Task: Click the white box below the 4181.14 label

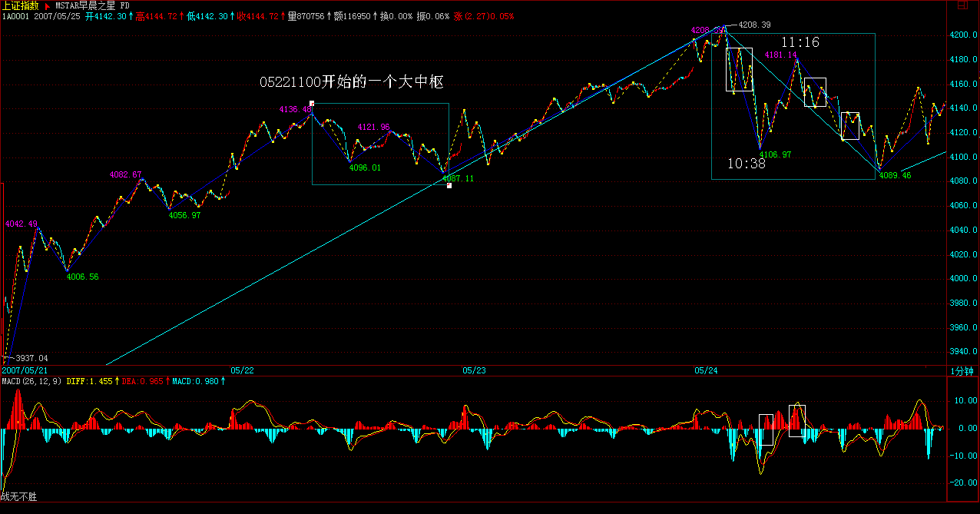Action: tap(815, 92)
